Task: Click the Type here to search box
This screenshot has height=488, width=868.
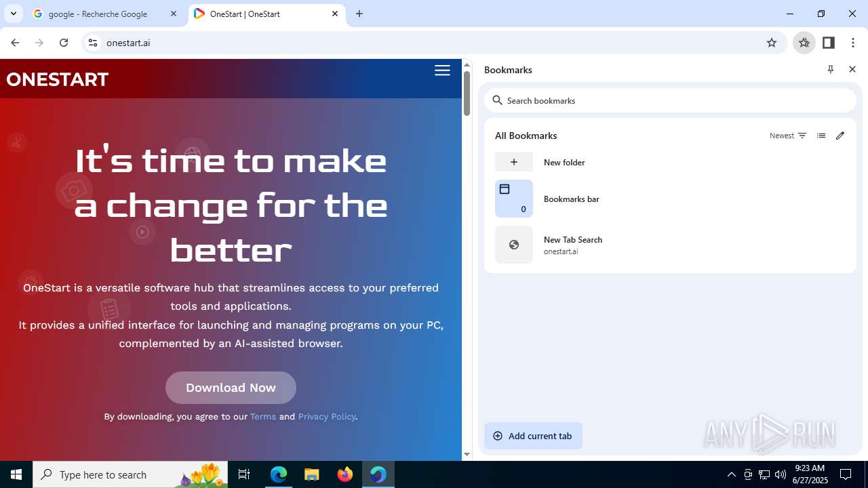Action: click(130, 474)
